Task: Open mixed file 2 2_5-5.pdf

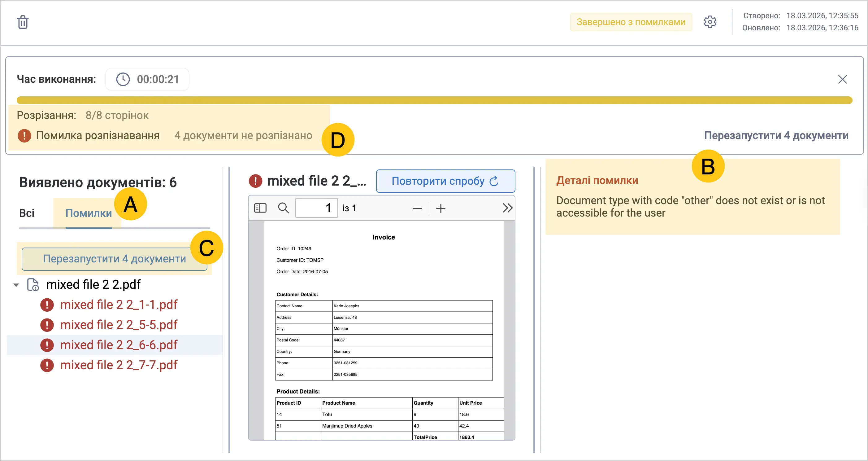Action: [119, 325]
